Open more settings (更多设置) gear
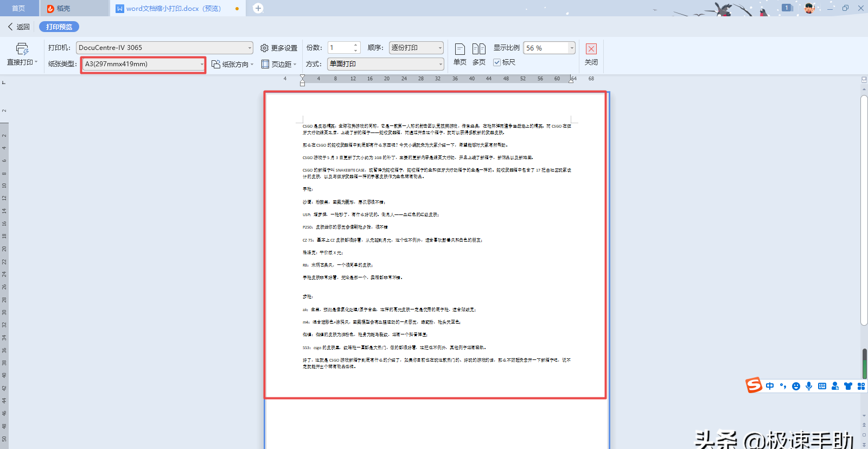Viewport: 868px width, 449px height. coord(279,48)
